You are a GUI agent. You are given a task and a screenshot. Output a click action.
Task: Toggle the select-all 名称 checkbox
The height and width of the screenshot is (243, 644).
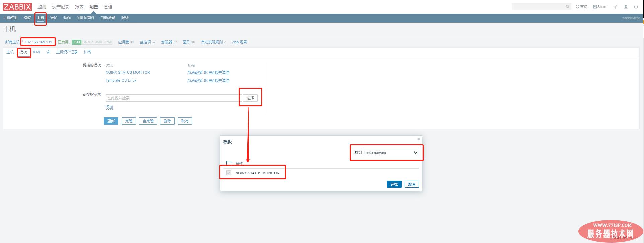229,163
